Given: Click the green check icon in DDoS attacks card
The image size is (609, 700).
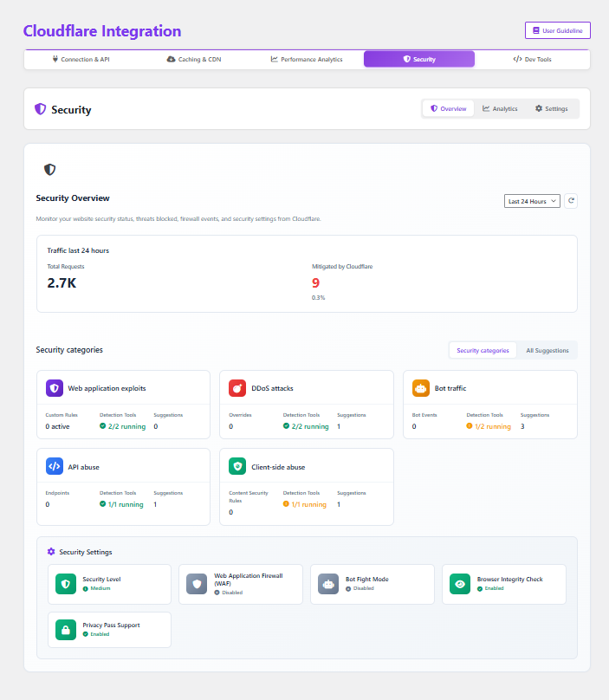Looking at the screenshot, I should pos(286,426).
